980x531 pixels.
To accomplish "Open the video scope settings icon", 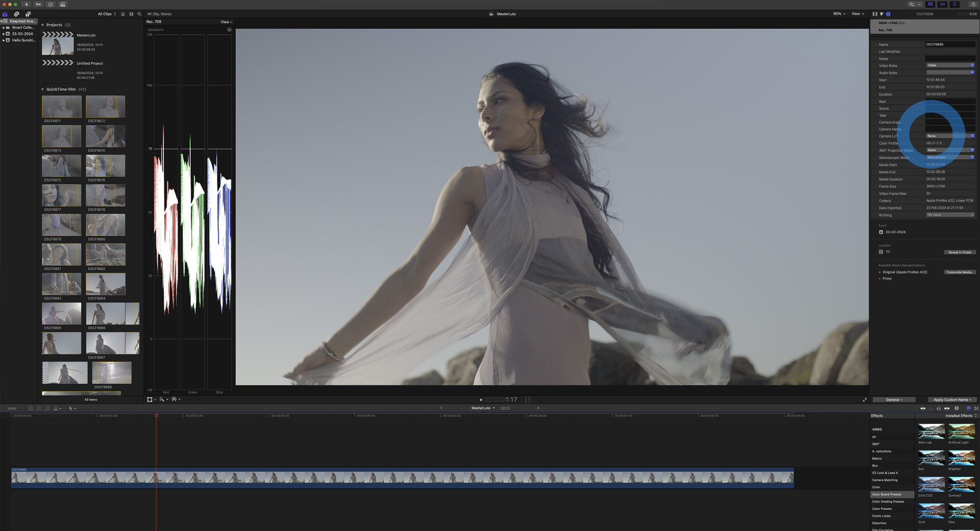I will [x=229, y=30].
